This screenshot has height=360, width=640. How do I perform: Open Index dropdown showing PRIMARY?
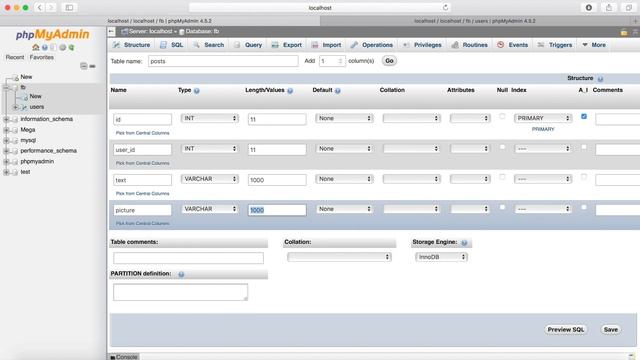click(x=543, y=118)
